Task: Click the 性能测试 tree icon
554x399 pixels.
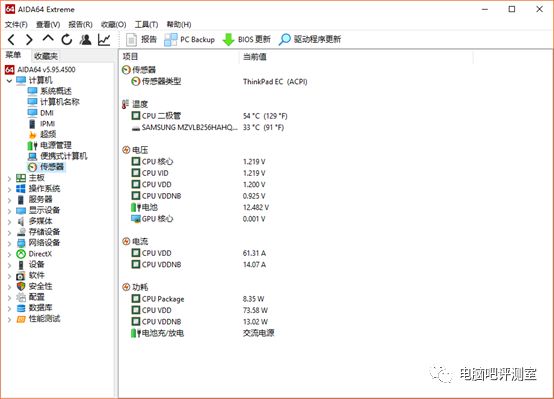Action: pos(21,319)
